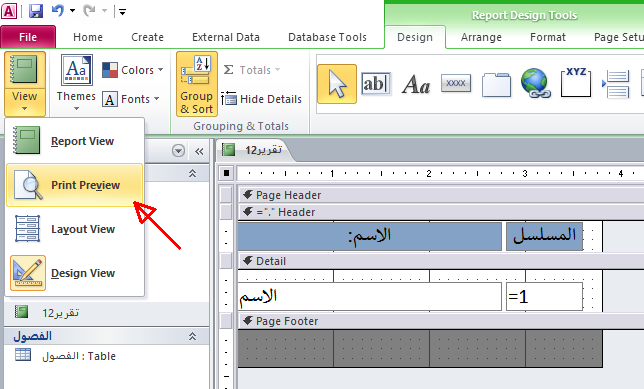
Task: Toggle the Group & Sort pane
Action: pyautogui.click(x=197, y=84)
